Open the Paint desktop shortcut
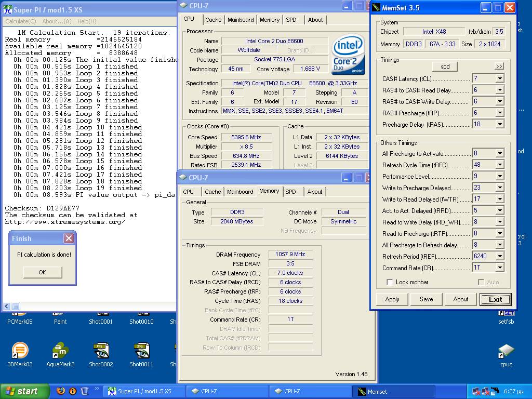Image resolution: width=532 pixels, height=399 pixels. pyautogui.click(x=60, y=318)
